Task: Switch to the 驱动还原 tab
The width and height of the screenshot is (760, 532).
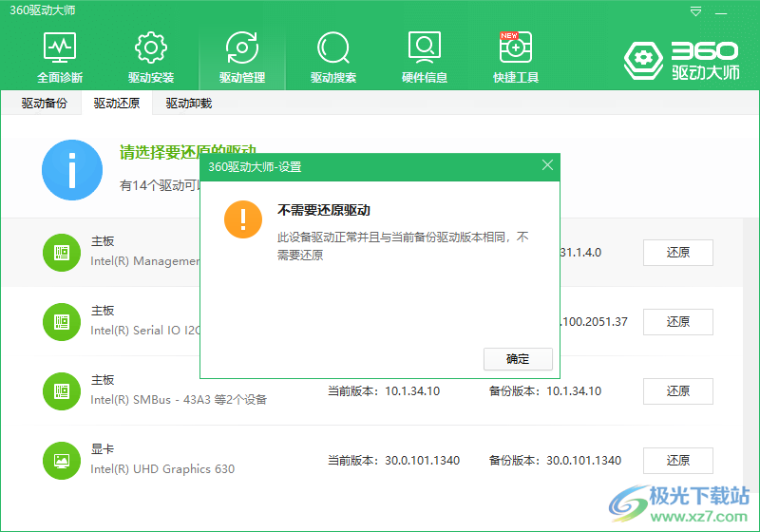Action: tap(117, 103)
